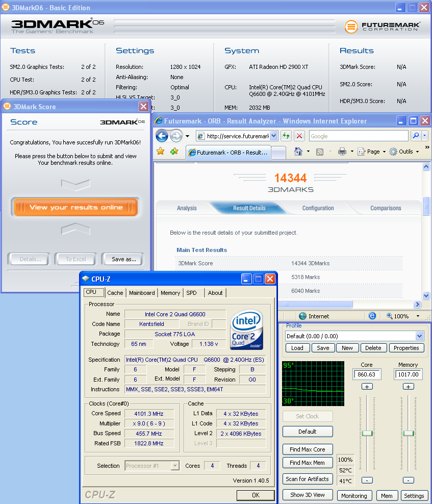Select Futuremark ORB browser tab
The width and height of the screenshot is (432, 504).
click(x=228, y=153)
